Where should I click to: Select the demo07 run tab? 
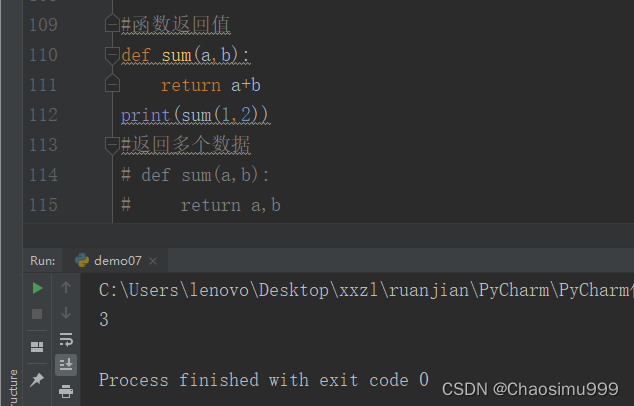tap(116, 261)
